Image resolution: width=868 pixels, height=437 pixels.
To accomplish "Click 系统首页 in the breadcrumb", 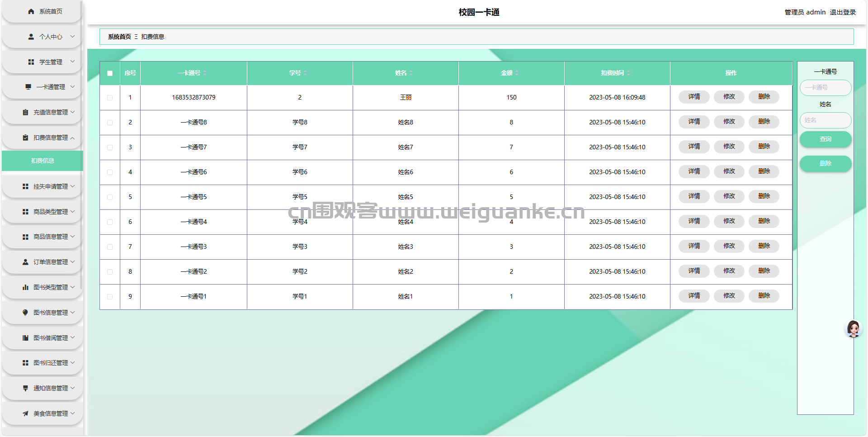I will 119,37.
